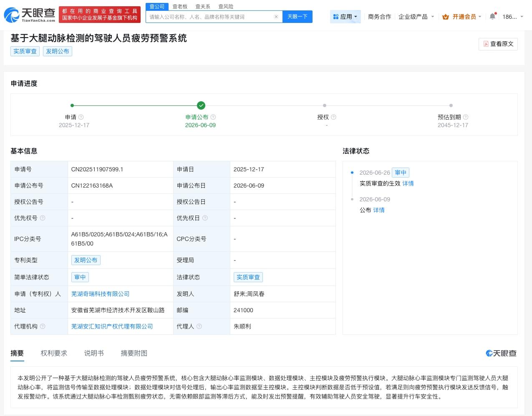Screen dimensions: 532x416
Task: Click the postal code 241000
Action: [x=243, y=310]
